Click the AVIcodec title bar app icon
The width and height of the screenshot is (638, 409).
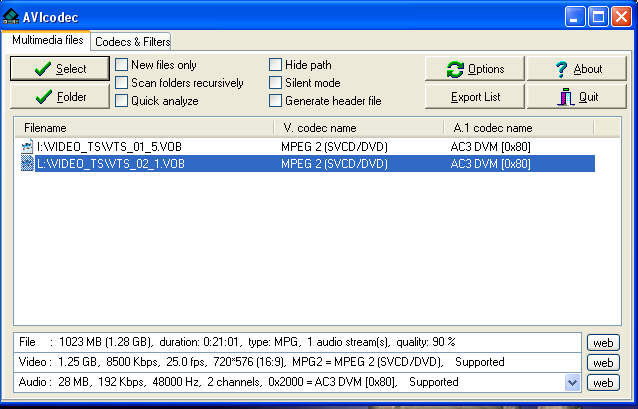coord(10,17)
